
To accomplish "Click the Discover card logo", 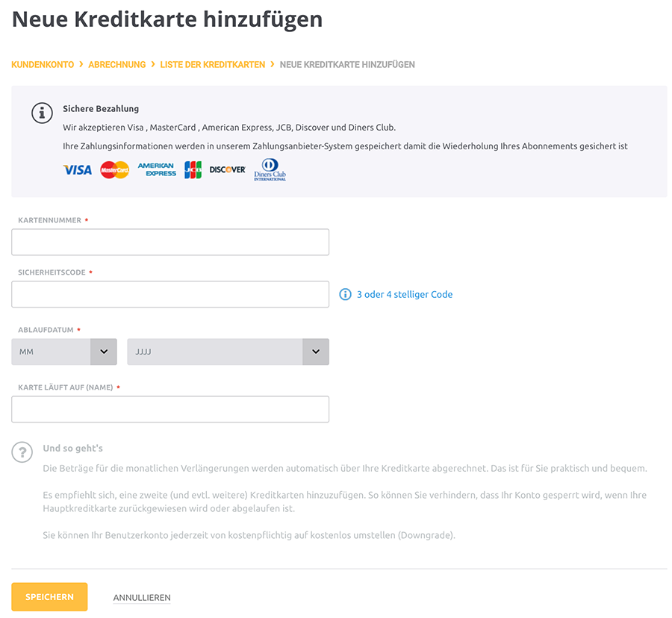I will coord(228,169).
